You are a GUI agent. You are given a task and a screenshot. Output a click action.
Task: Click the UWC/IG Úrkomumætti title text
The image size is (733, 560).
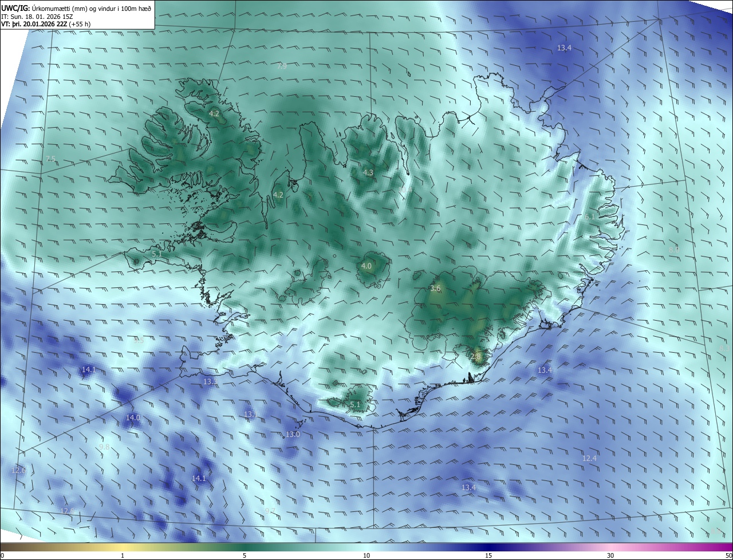(76, 8)
